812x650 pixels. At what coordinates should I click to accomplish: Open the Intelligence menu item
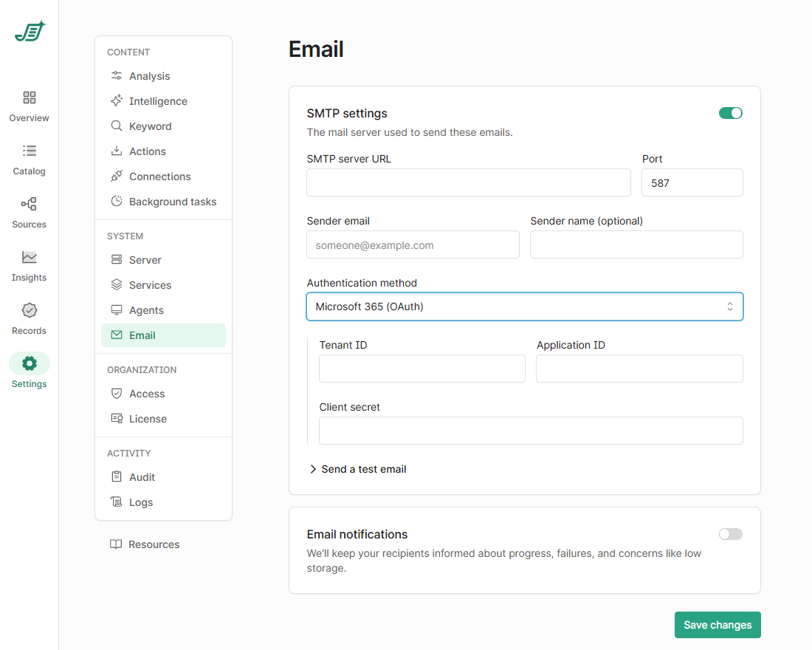[163, 101]
